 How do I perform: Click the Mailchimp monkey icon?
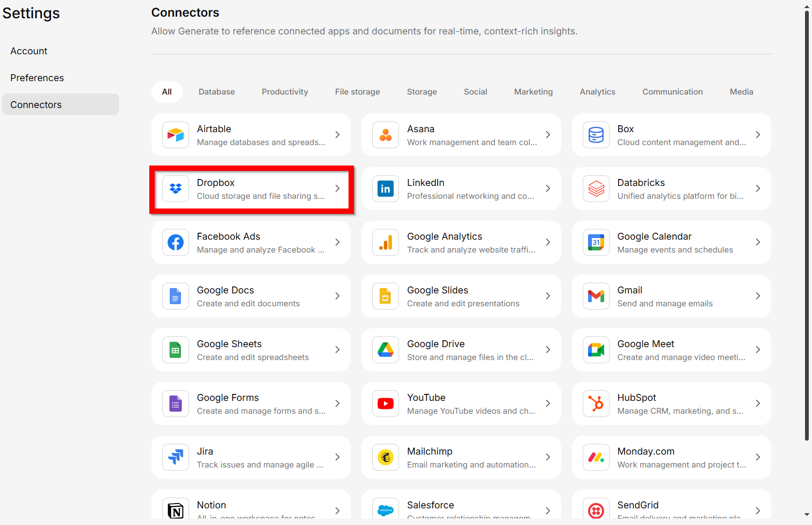(386, 457)
